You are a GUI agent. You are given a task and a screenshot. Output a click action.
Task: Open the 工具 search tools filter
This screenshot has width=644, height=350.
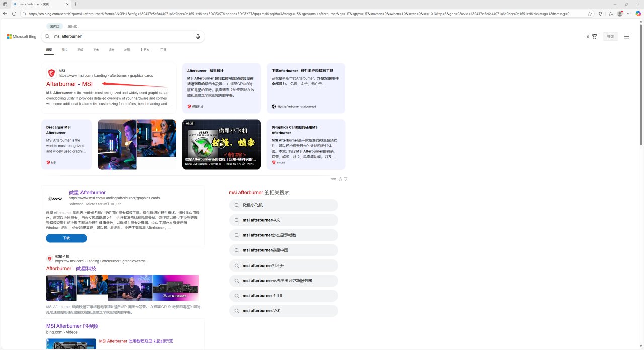click(163, 50)
